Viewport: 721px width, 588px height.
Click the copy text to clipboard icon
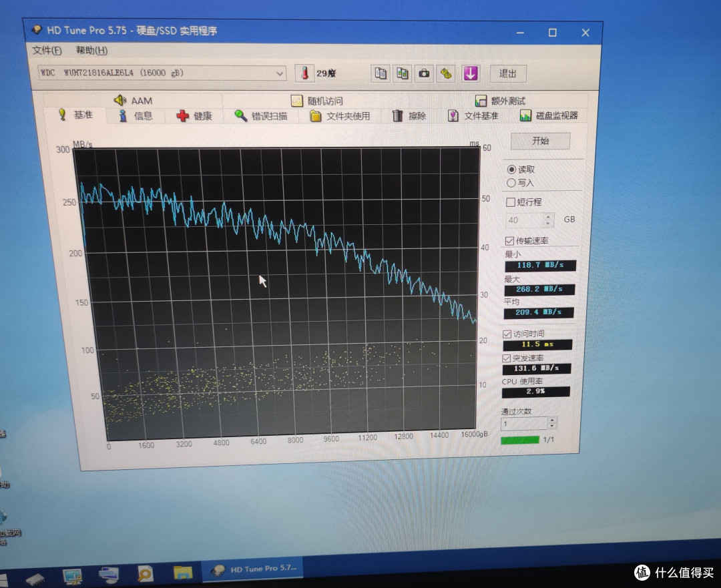point(381,73)
